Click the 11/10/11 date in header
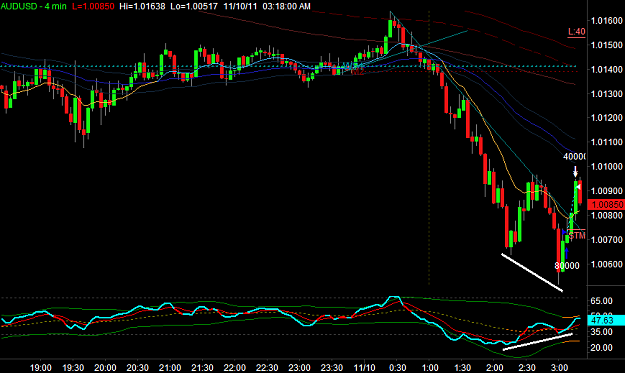This screenshot has width=625, height=373. pyautogui.click(x=240, y=6)
